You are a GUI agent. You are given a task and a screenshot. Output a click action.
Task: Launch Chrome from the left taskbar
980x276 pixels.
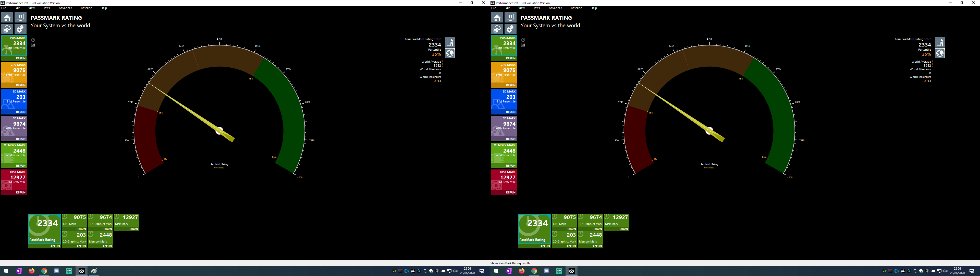click(x=44, y=271)
